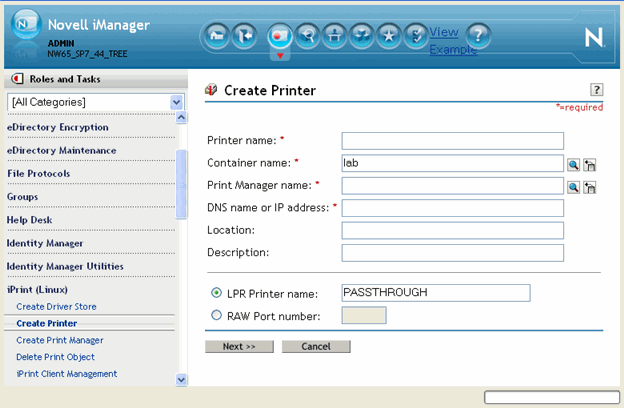Screen dimensions: 624x408
Task: Click the Exit door icon in the toolbar
Action: (x=244, y=36)
